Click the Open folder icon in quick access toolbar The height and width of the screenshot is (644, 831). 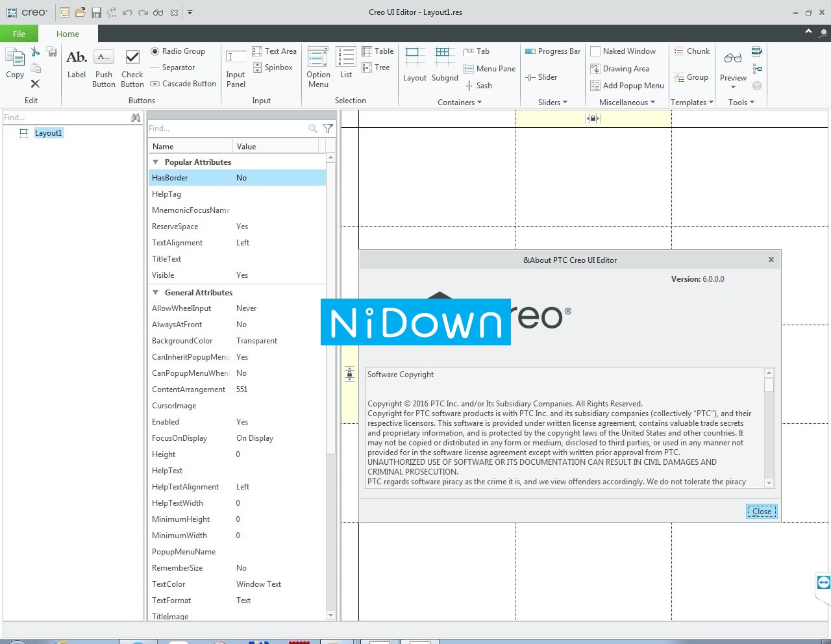point(81,12)
